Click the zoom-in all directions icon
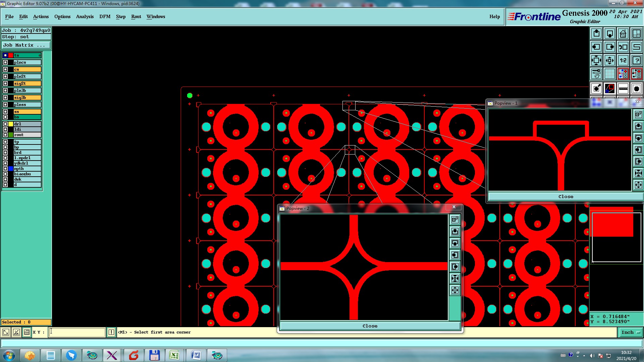Screen dimensions: 644x362 [x=596, y=60]
